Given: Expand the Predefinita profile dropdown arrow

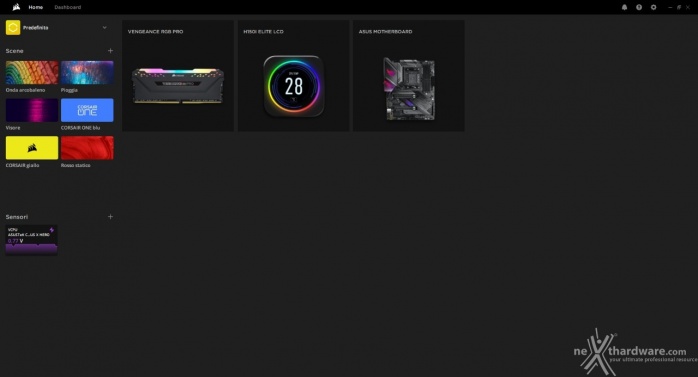Looking at the screenshot, I should click(105, 28).
